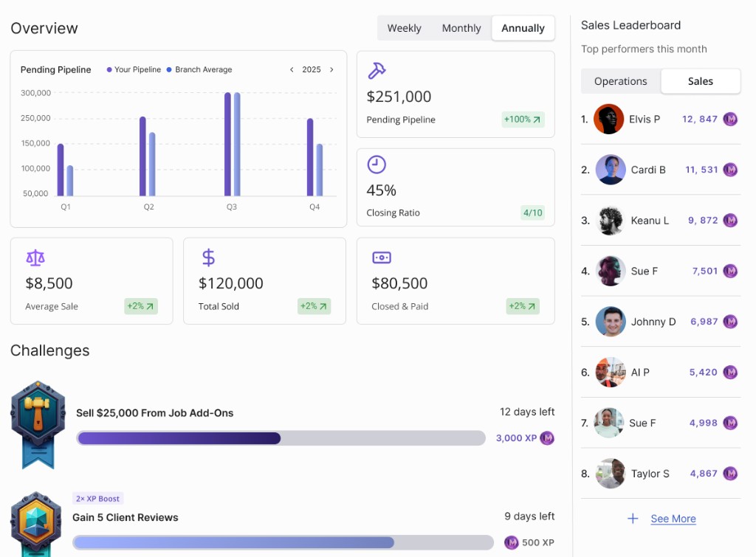The width and height of the screenshot is (756, 557).
Task: Go to previous year in chart
Action: 292,69
